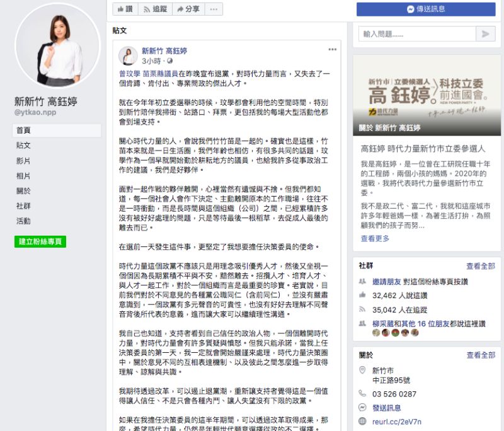The height and width of the screenshot is (431, 504).
Task: Click the Messenger icon beside 發送訊息
Action: [x=362, y=408]
